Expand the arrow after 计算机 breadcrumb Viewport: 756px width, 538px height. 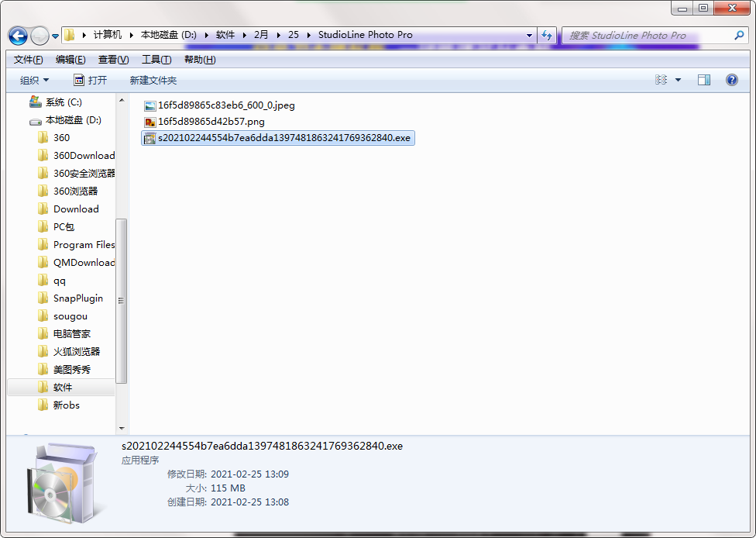coord(131,35)
